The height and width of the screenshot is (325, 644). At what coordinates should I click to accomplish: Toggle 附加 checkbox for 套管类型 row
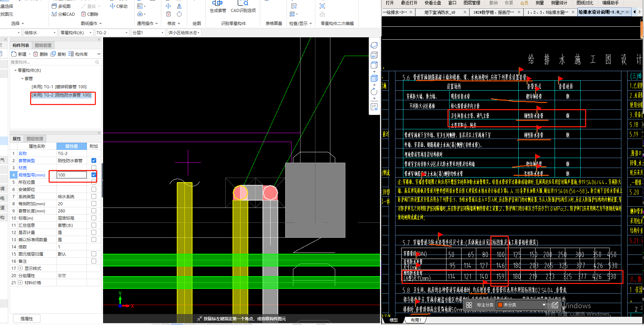click(94, 160)
